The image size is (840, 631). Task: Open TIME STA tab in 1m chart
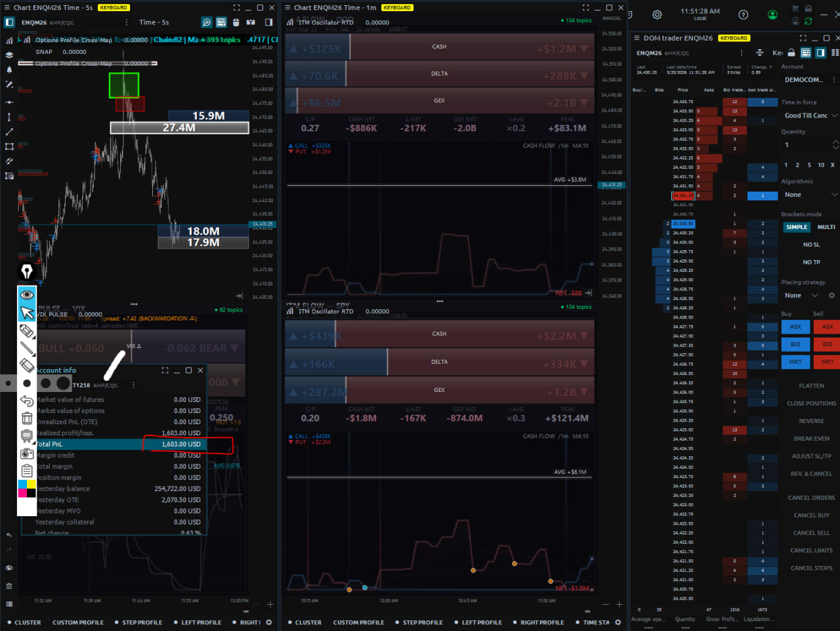click(596, 622)
